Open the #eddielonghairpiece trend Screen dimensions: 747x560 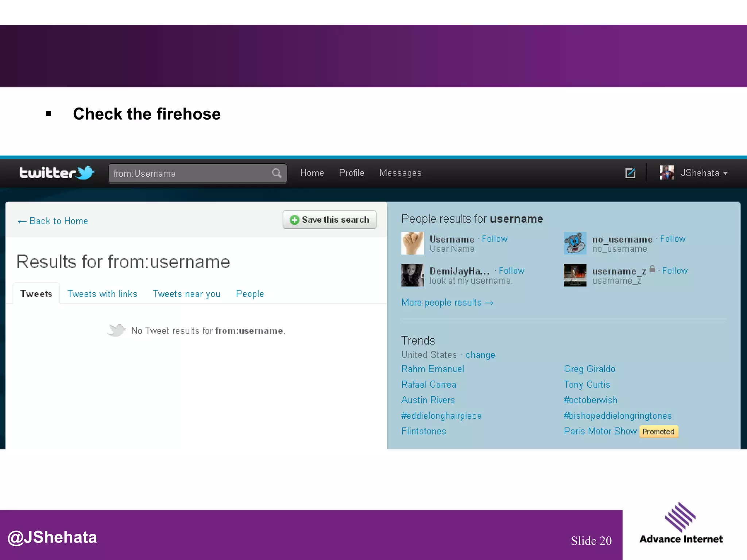tap(441, 416)
